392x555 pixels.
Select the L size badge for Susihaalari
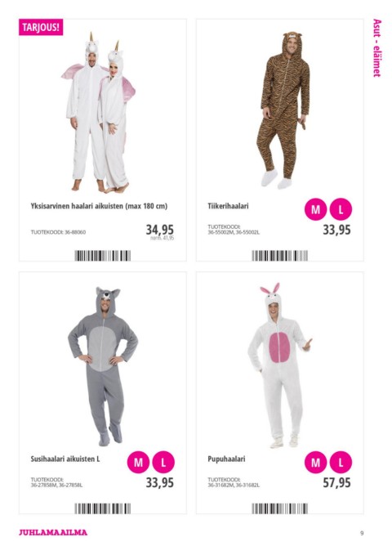163,463
